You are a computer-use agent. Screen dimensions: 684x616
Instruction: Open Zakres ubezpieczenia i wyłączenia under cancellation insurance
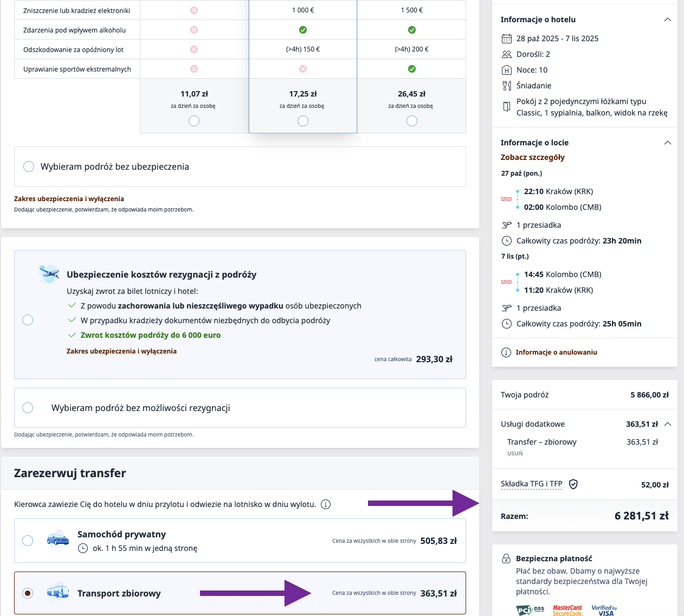coord(121,351)
